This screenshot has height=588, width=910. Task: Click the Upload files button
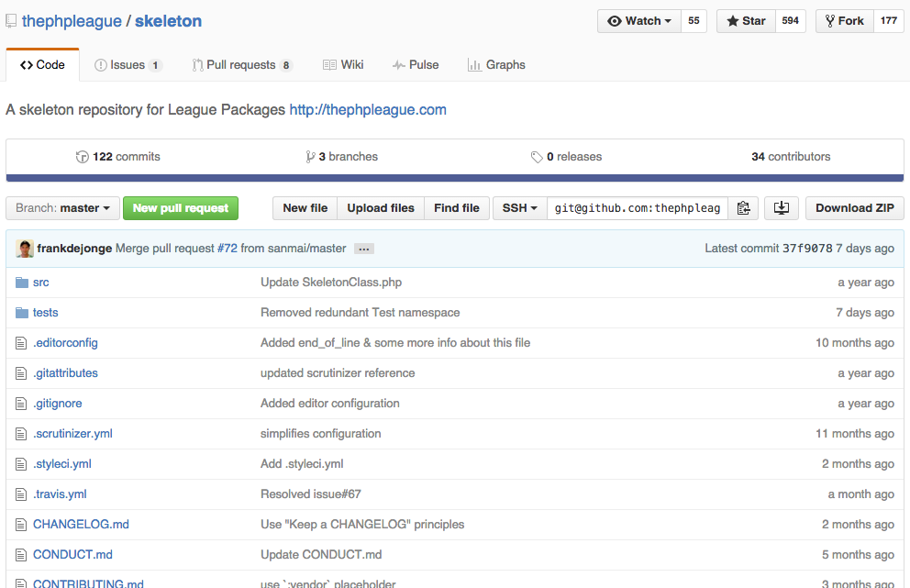click(381, 208)
